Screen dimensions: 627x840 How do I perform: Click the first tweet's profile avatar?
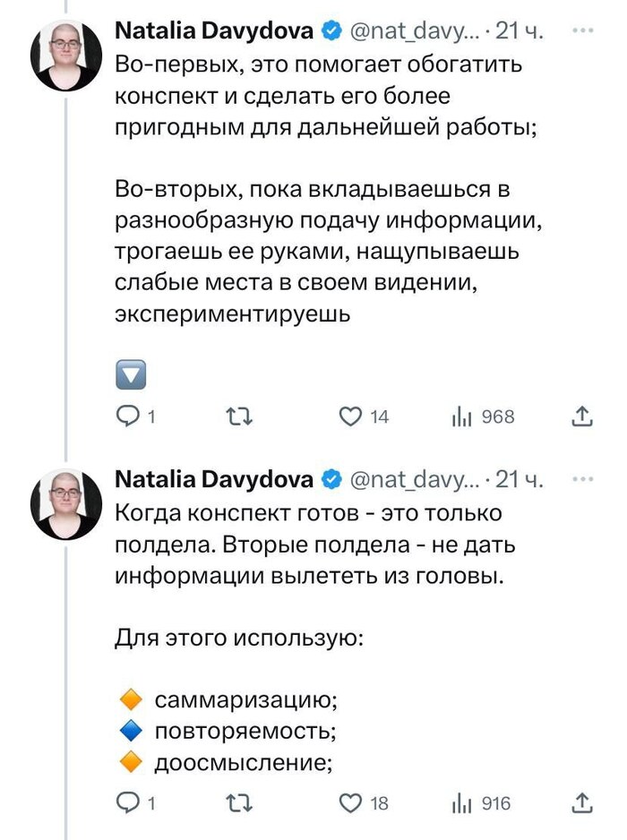[65, 54]
